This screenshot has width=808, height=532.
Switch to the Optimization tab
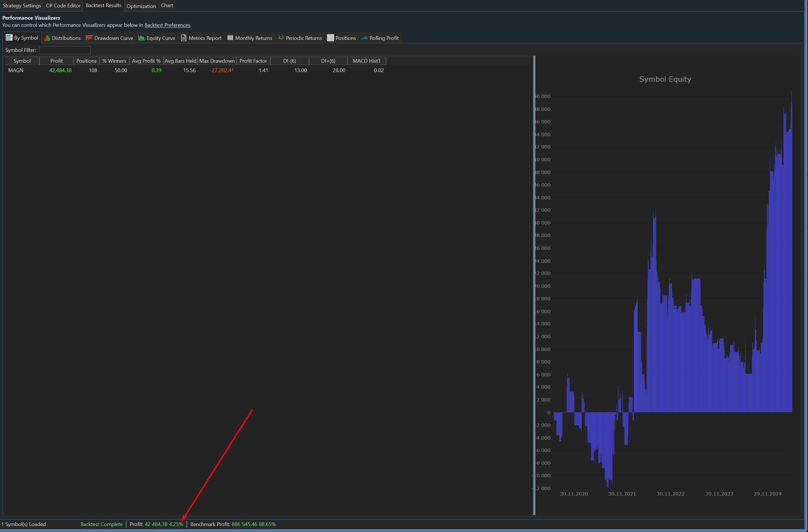point(141,6)
